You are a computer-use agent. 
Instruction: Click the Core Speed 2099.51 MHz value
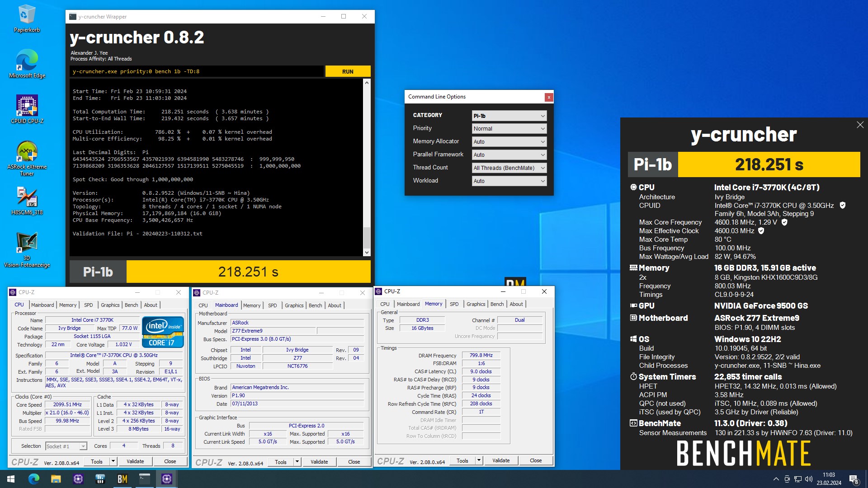tap(67, 405)
